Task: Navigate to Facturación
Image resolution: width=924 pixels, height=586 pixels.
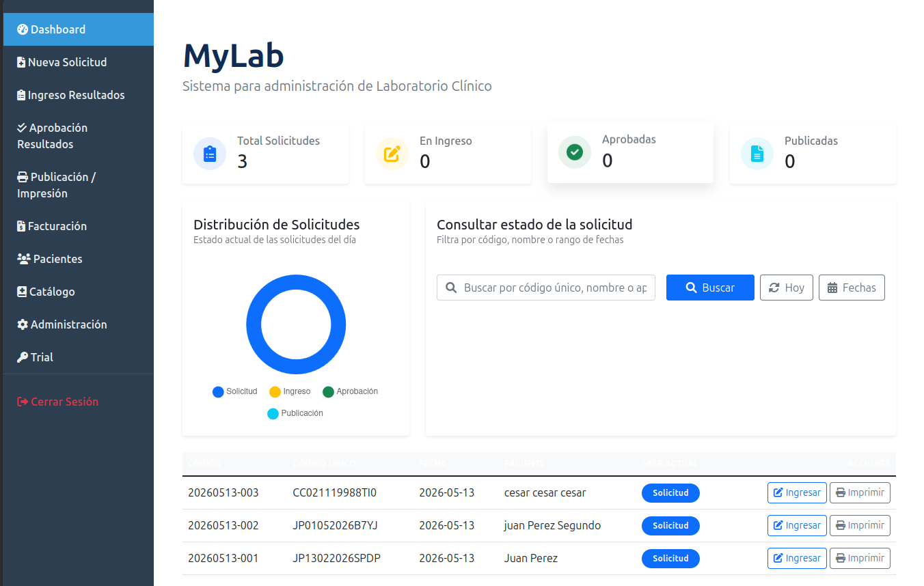Action: tap(78, 226)
